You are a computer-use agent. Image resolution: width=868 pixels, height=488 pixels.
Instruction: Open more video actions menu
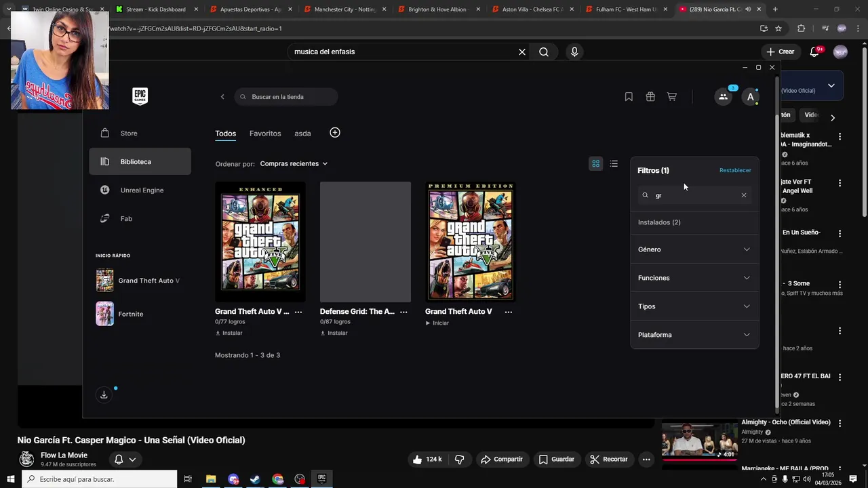pos(646,460)
